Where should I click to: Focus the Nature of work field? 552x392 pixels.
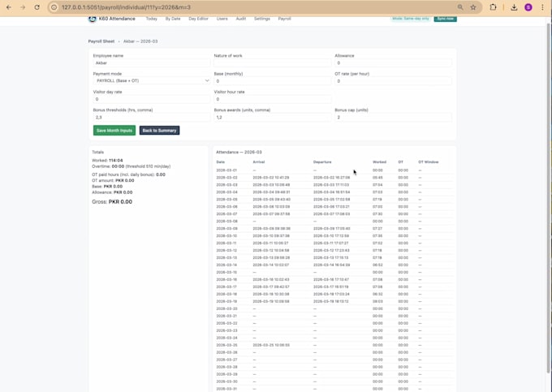pos(273,63)
